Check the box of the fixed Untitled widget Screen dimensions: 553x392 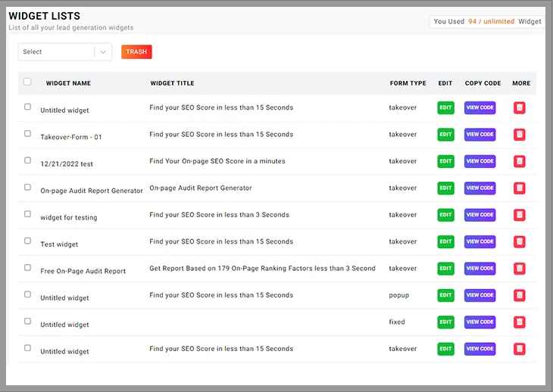point(27,321)
